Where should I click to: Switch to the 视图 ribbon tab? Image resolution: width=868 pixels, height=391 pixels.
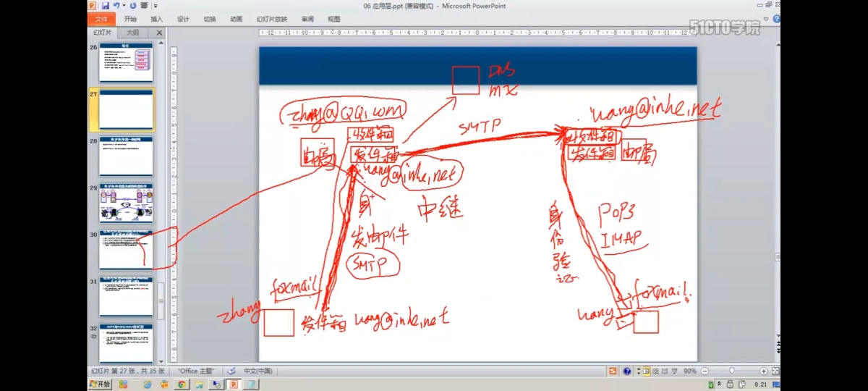click(x=333, y=19)
